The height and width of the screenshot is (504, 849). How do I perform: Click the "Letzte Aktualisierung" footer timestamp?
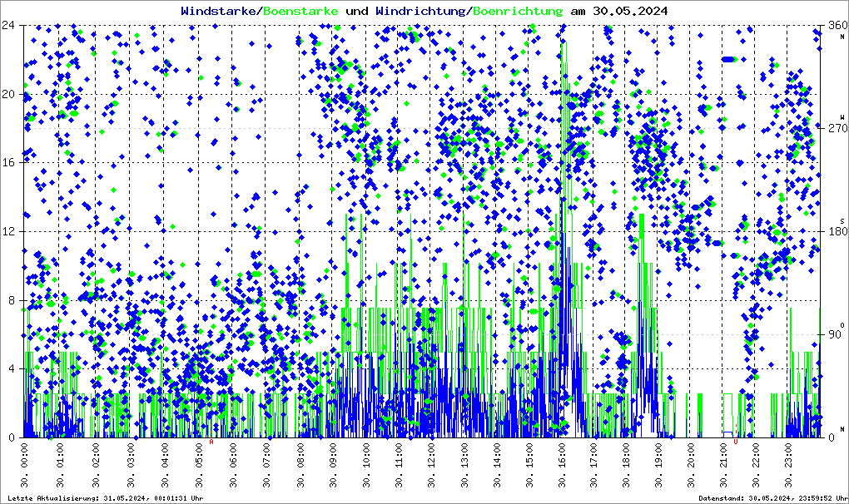[106, 498]
